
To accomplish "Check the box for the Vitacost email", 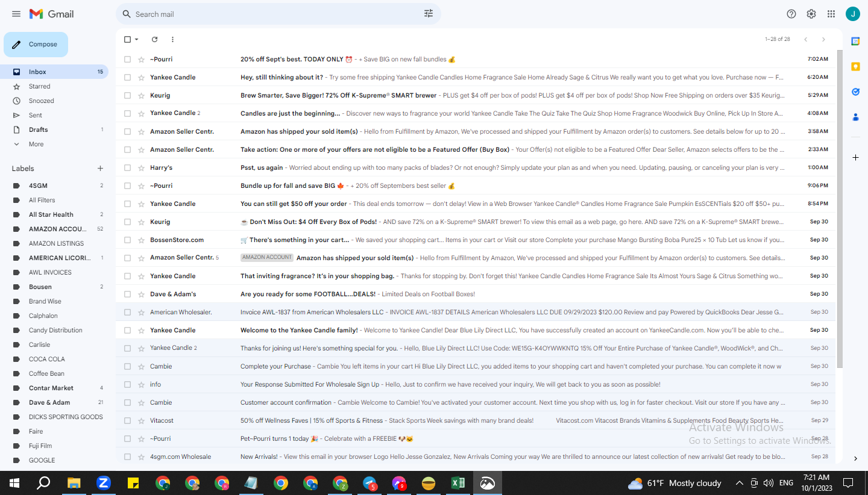I will point(127,420).
